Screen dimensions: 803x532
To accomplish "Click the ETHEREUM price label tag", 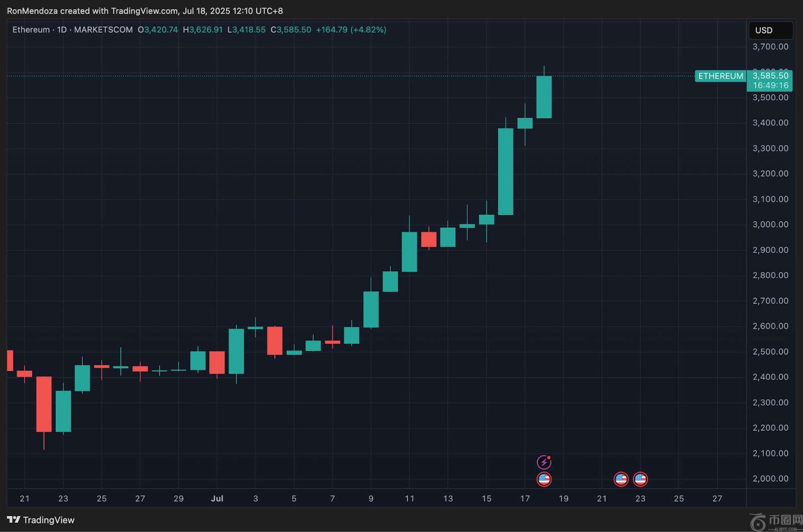I will pos(721,76).
